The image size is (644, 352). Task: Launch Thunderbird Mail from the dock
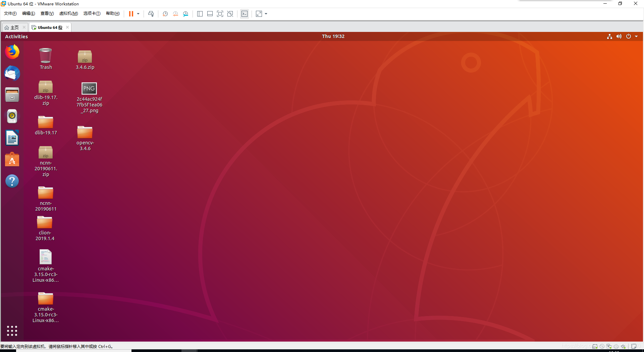(x=12, y=74)
